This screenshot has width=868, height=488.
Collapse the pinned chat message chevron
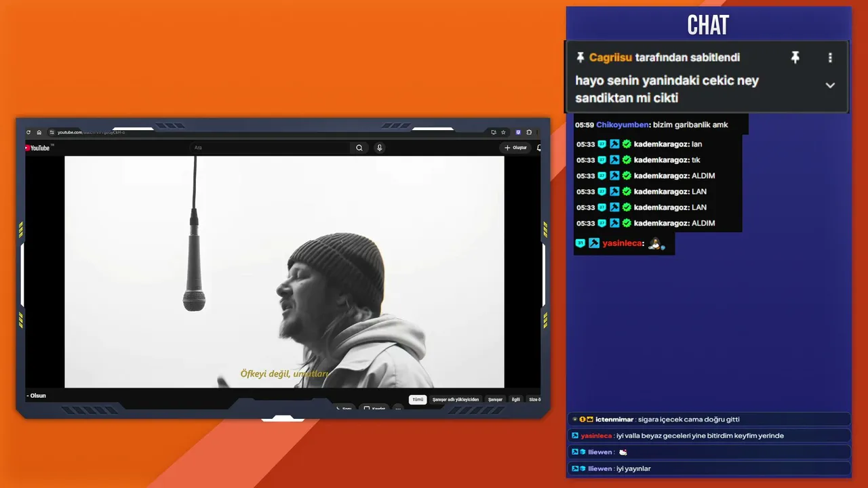pyautogui.click(x=830, y=85)
